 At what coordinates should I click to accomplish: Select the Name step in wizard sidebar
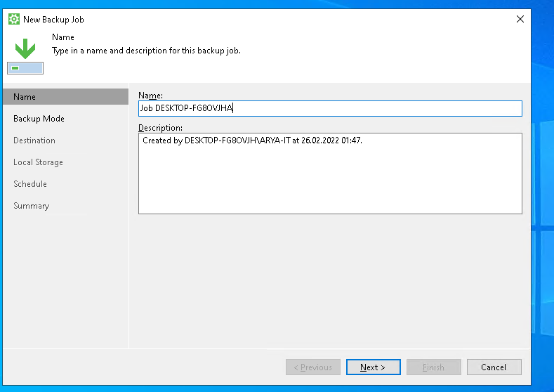(x=25, y=97)
